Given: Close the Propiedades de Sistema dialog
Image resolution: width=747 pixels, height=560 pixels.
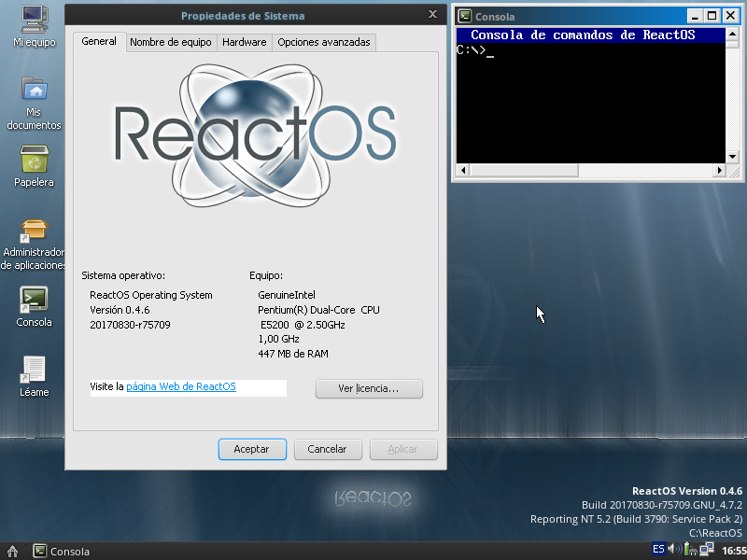Looking at the screenshot, I should click(432, 14).
